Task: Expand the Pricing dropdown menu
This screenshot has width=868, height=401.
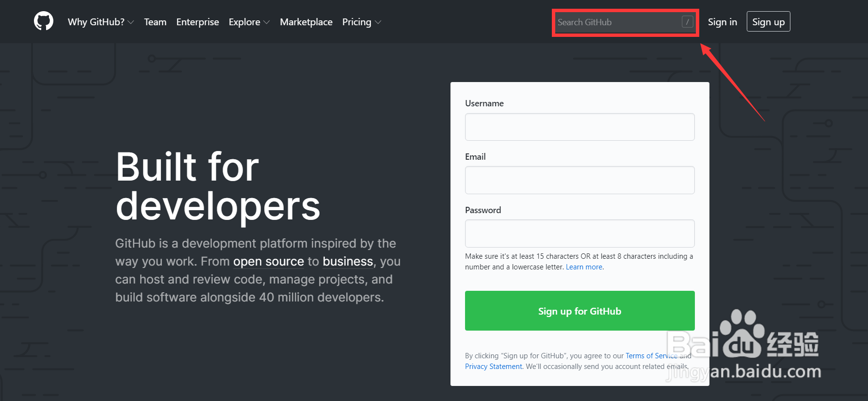Action: click(x=362, y=22)
